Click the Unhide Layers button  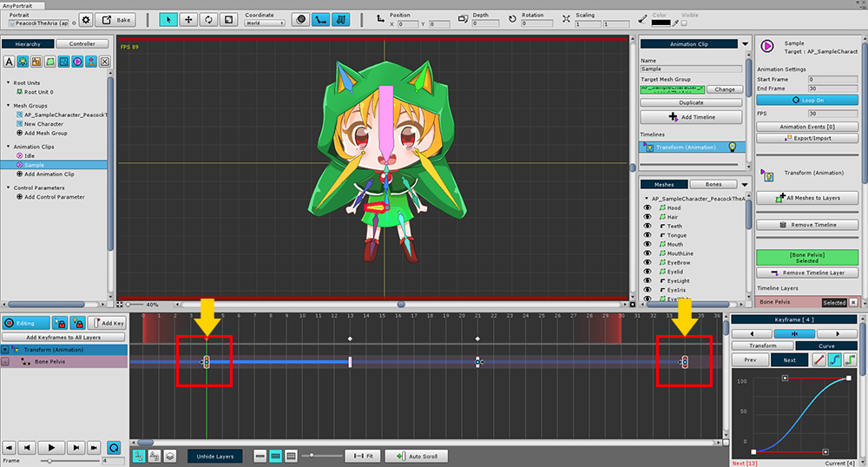214,457
